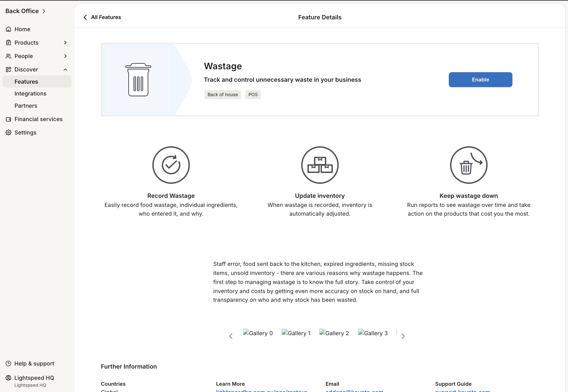
Task: Click the Help & support question icon
Action: (8, 364)
